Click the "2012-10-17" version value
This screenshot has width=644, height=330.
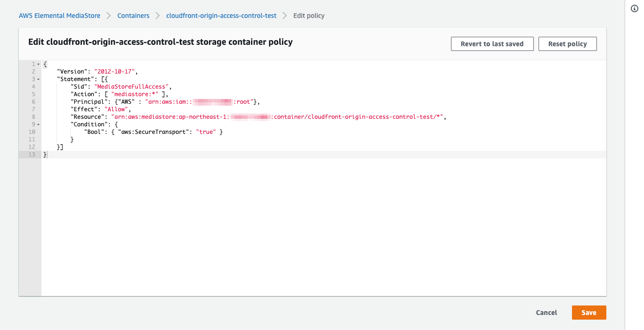(x=115, y=72)
